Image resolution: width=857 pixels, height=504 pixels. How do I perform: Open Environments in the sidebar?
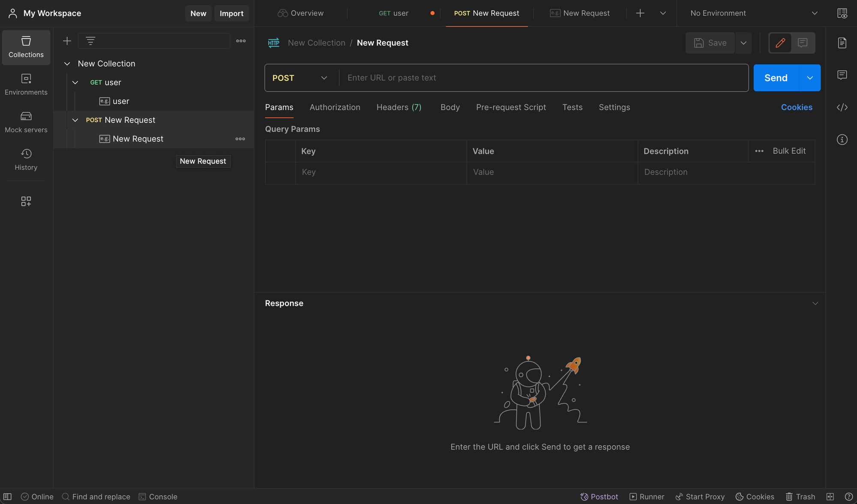tap(26, 84)
